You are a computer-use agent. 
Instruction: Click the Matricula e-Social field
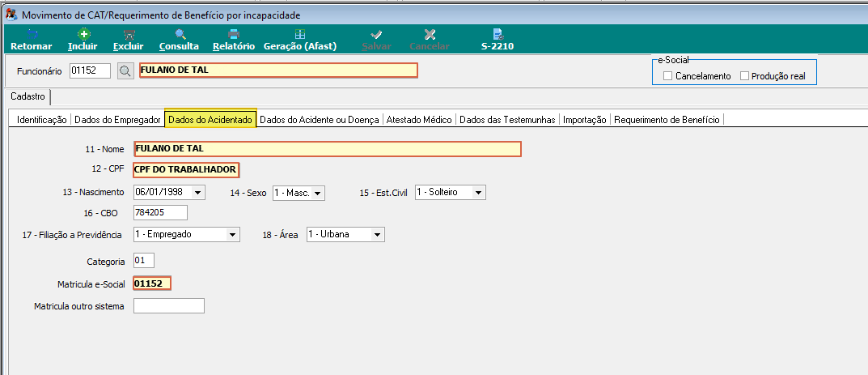(x=152, y=283)
